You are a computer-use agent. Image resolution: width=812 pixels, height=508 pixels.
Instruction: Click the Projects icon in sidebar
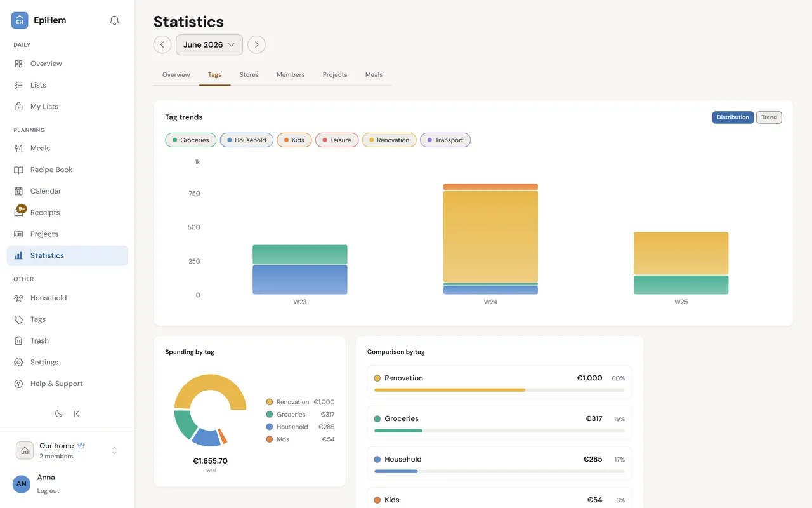(x=18, y=234)
